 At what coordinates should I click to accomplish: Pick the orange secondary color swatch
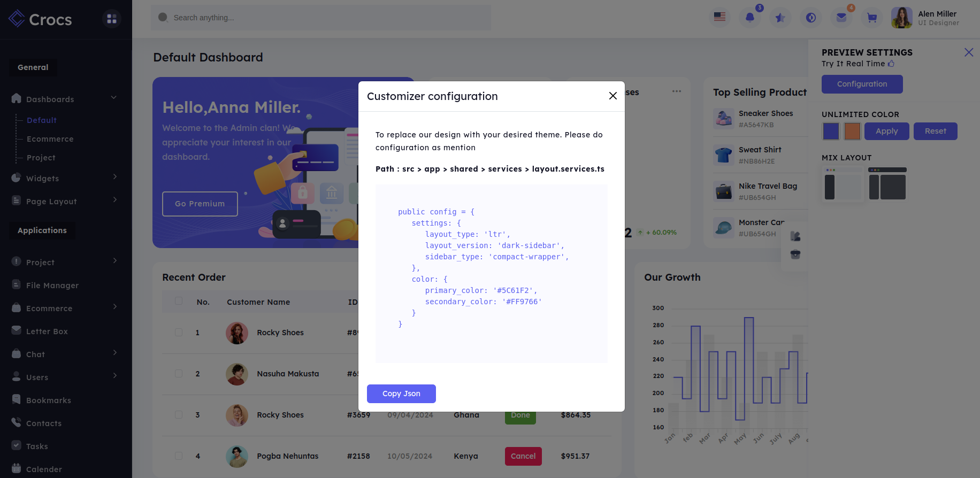[852, 131]
